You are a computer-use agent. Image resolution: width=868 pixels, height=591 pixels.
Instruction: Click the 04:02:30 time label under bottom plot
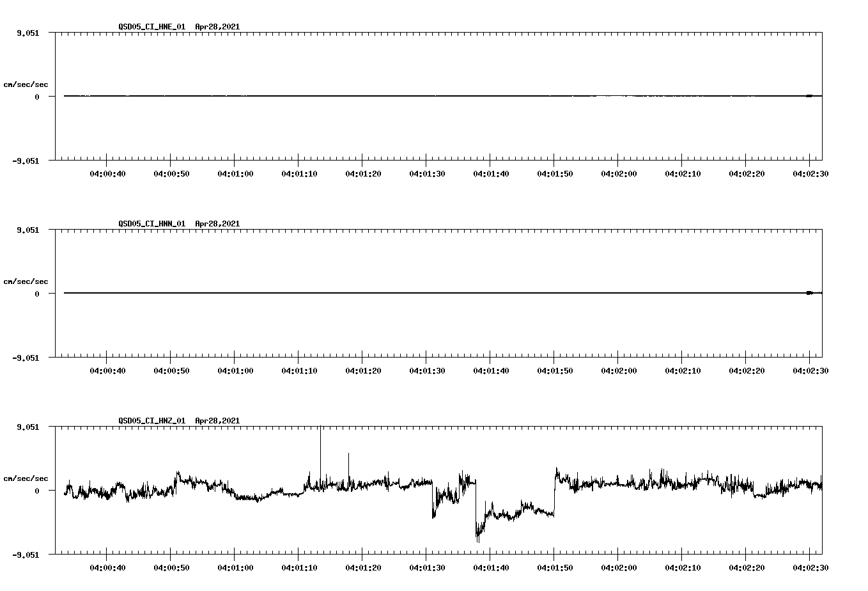click(x=812, y=567)
